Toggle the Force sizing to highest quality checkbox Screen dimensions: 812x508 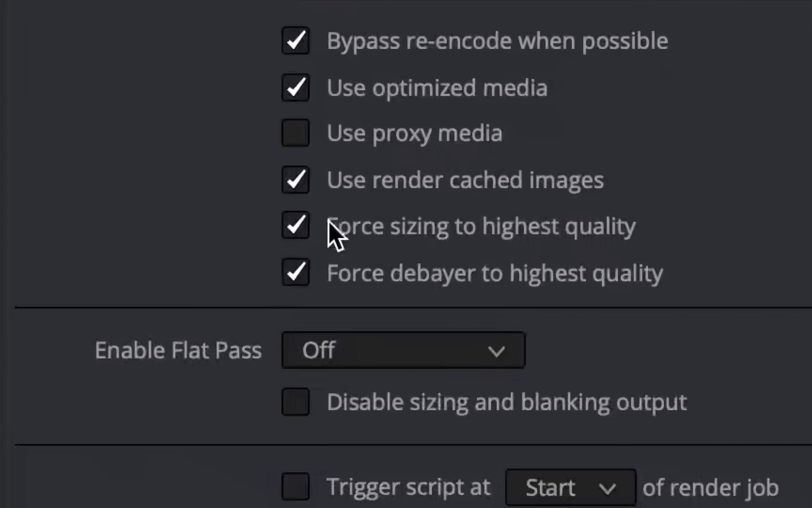point(295,225)
